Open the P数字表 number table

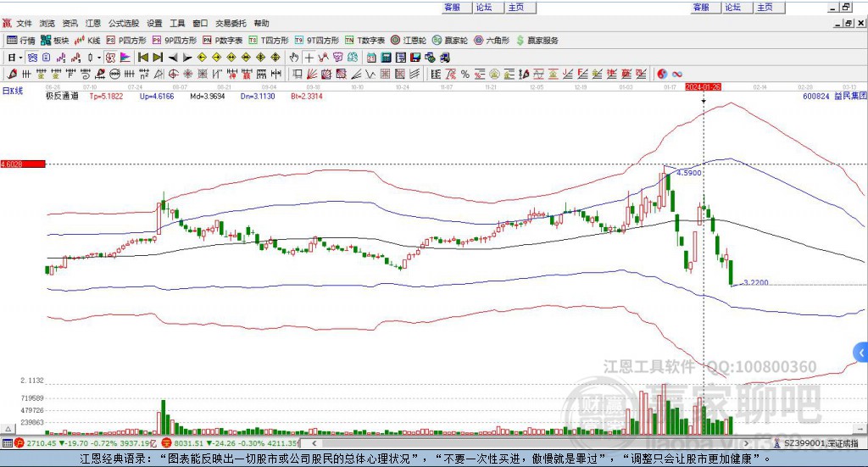coord(223,41)
